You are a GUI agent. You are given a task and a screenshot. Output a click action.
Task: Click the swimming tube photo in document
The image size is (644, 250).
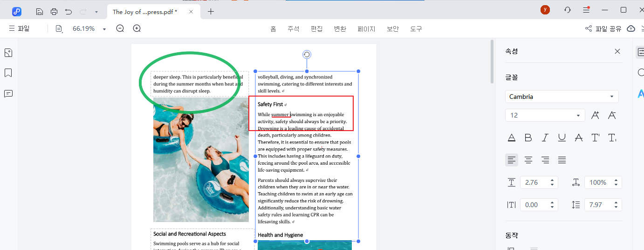[x=201, y=160]
